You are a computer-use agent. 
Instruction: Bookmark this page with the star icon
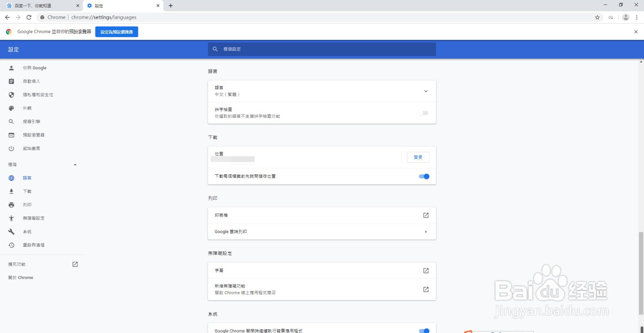(597, 17)
